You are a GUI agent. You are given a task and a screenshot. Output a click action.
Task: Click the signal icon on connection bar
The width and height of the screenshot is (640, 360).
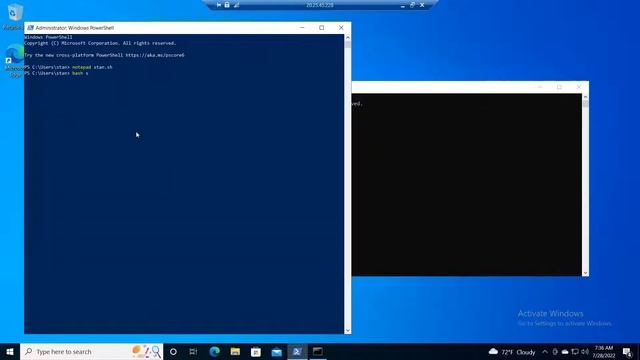click(x=236, y=5)
